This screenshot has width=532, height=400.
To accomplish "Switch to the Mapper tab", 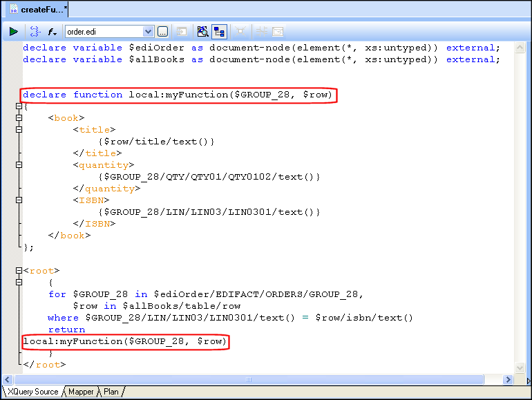I will pos(81,392).
